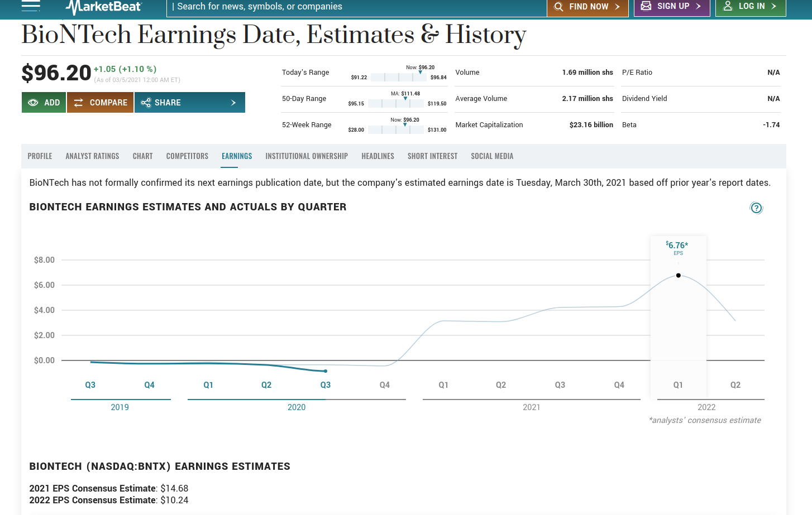The image size is (812, 515).
Task: Click the P/E Ratio label
Action: coord(637,73)
